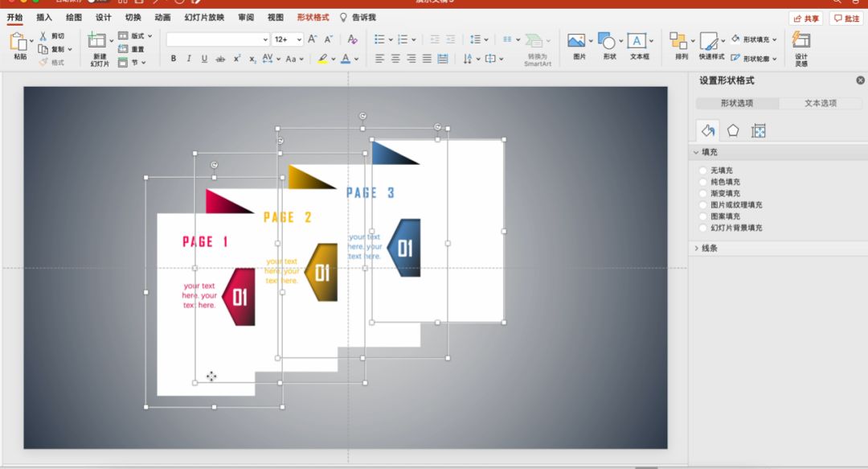The height and width of the screenshot is (469, 868).
Task: Click the Shapes (形状) insert icon
Action: coord(607,41)
